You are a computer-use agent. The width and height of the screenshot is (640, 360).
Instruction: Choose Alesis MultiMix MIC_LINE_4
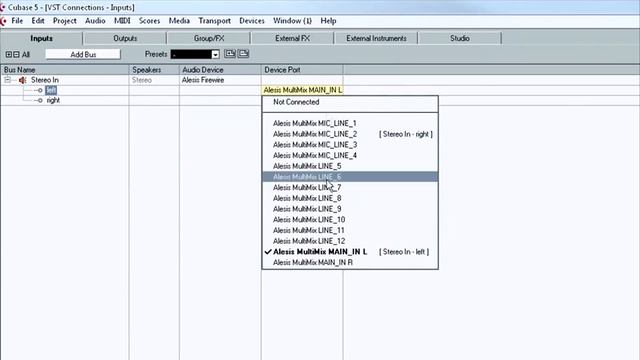point(350,156)
